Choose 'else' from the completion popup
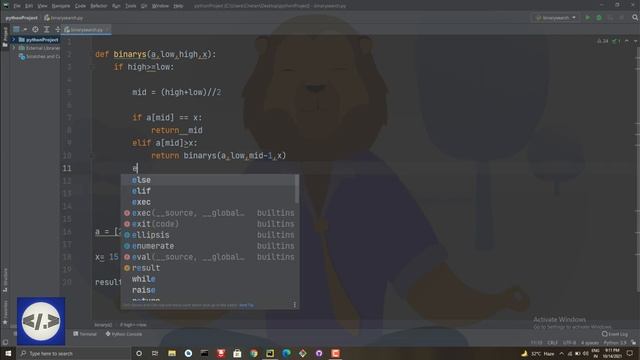Image resolution: width=640 pixels, height=360 pixels. (x=210, y=180)
